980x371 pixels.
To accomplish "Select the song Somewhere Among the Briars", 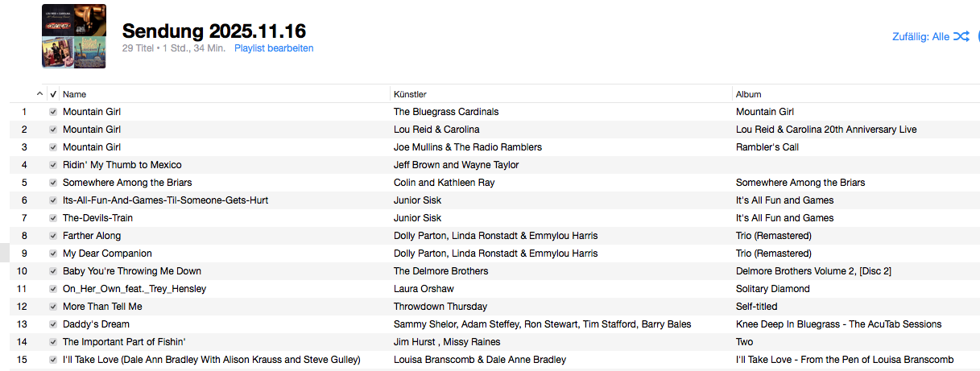I will (127, 183).
